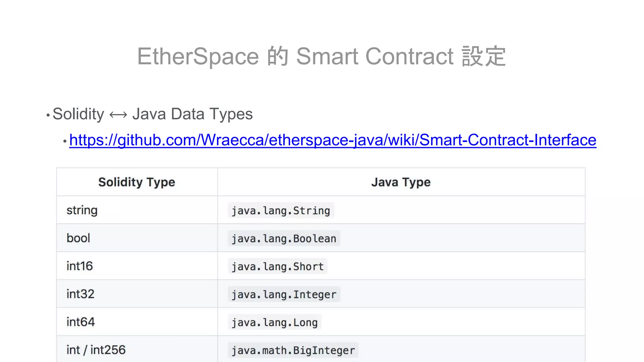Viewport: 644px width, 362px height.
Task: Select the 'int16' table cell
Action: click(x=137, y=266)
